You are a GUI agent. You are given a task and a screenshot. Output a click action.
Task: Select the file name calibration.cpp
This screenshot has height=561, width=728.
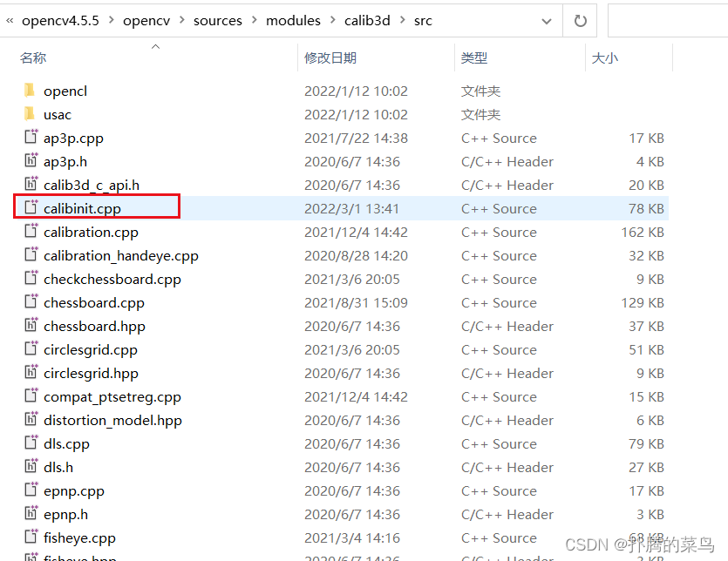tap(91, 232)
